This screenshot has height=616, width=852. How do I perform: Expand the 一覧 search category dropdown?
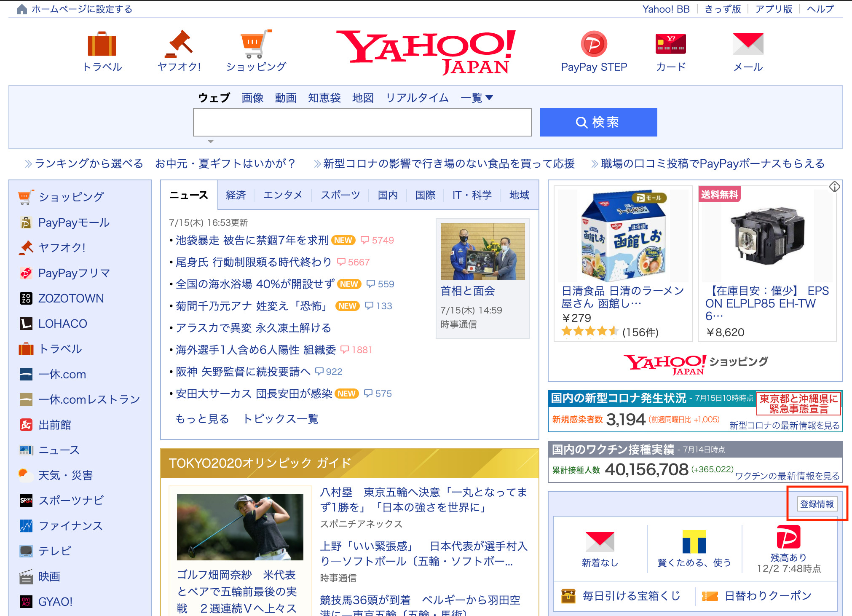(477, 98)
